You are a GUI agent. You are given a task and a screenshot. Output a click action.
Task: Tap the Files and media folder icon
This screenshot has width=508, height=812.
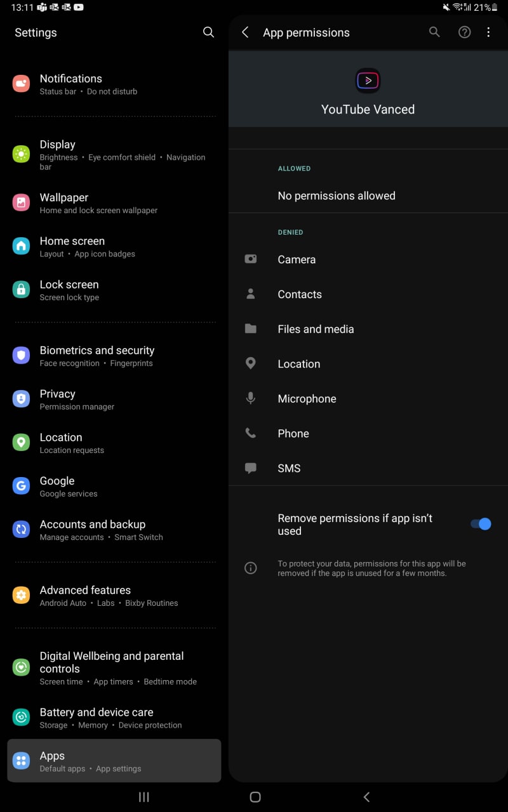click(x=251, y=329)
